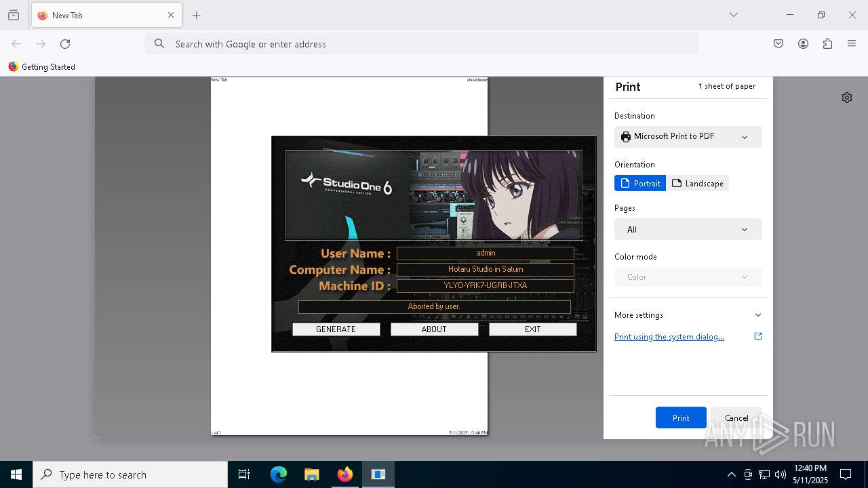Screen dimensions: 868x488
Task: Open the new tab page settings gear
Action: 847,98
